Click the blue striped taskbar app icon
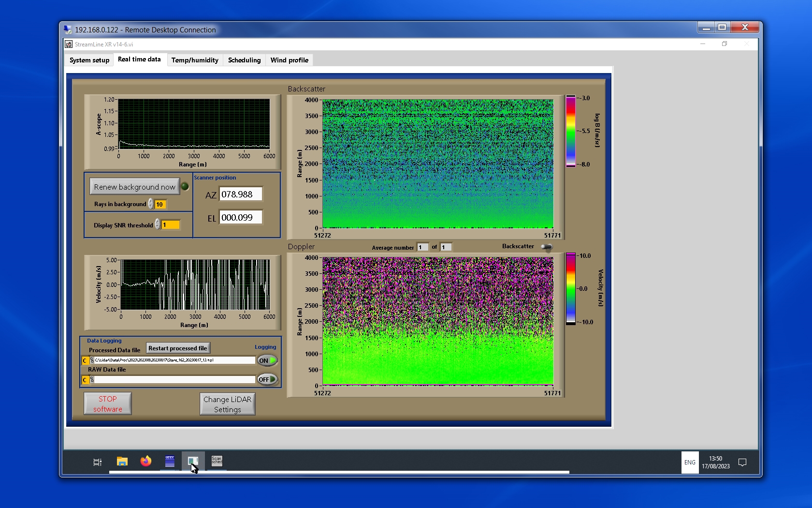This screenshot has height=508, width=812. click(170, 462)
